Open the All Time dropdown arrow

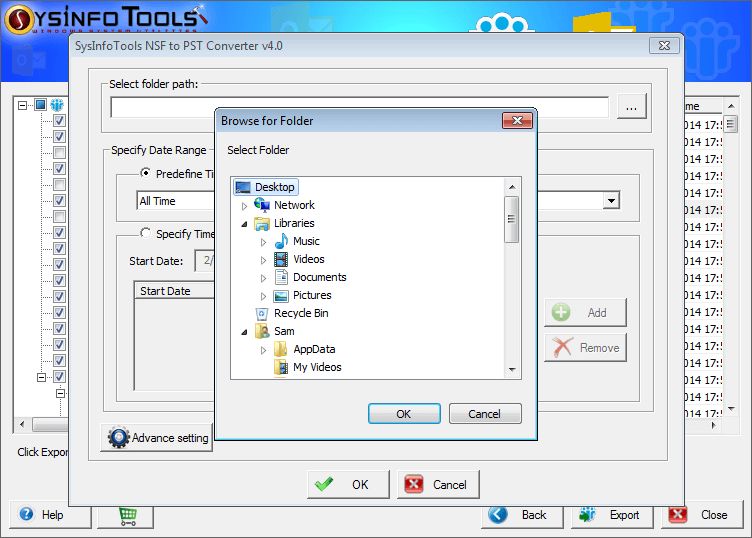pyautogui.click(x=611, y=200)
